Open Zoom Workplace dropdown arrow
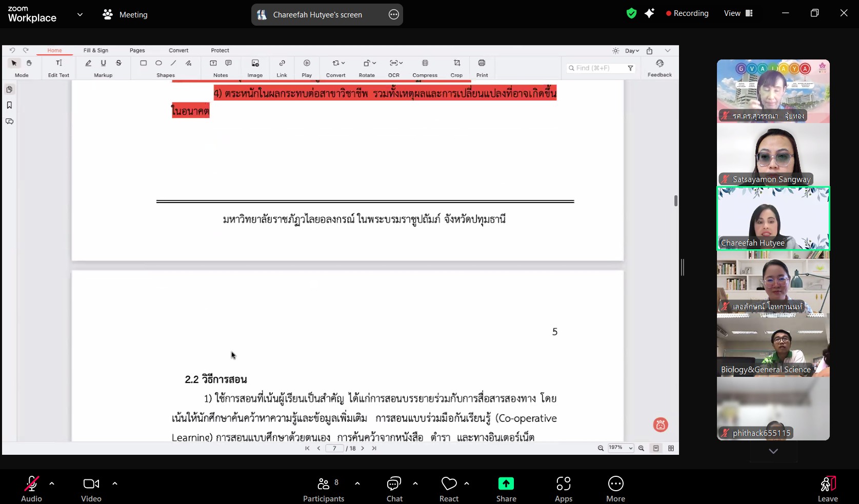859x504 pixels. click(x=80, y=15)
